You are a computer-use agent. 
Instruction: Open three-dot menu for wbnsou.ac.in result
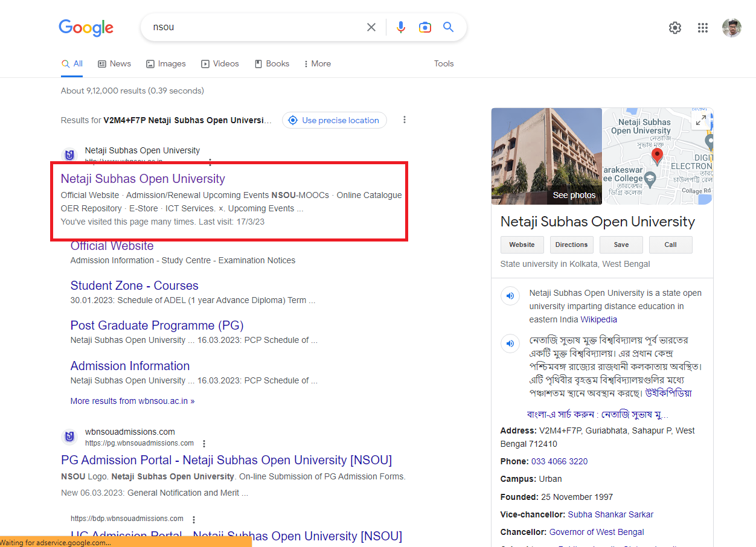(210, 162)
